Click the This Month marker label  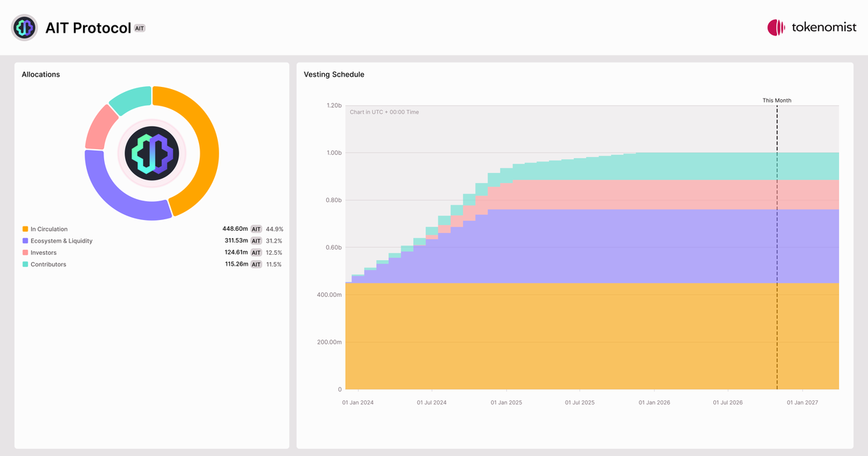tap(777, 101)
